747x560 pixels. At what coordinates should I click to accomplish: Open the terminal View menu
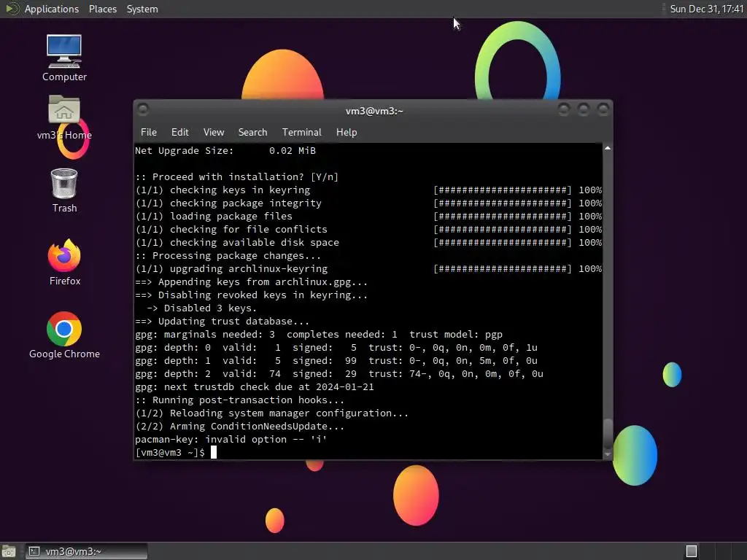tap(214, 133)
